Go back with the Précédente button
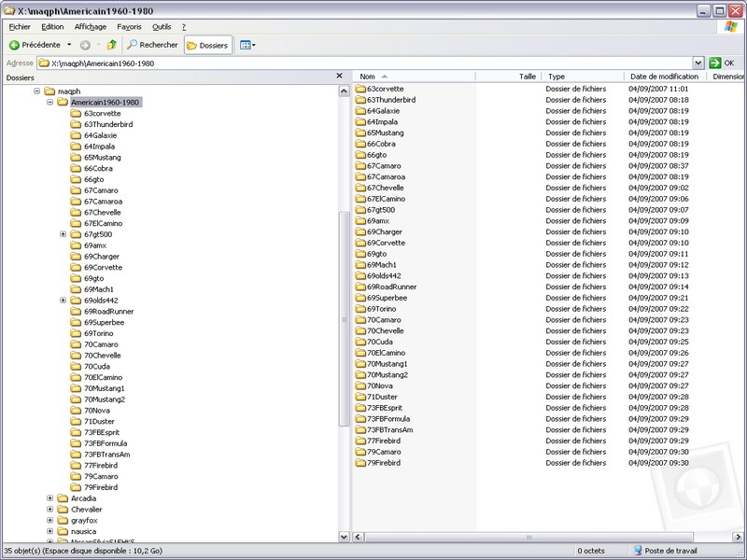 pos(35,45)
